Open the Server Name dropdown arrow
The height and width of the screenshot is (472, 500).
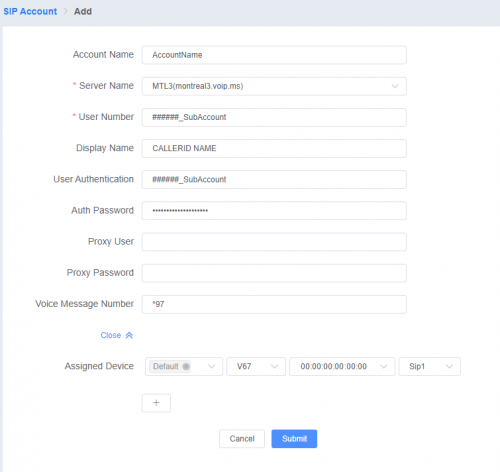pos(395,86)
